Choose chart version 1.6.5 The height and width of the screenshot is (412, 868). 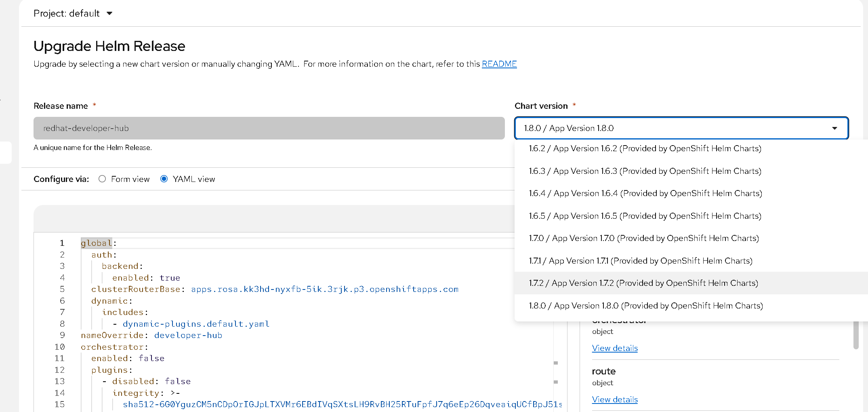coord(645,216)
